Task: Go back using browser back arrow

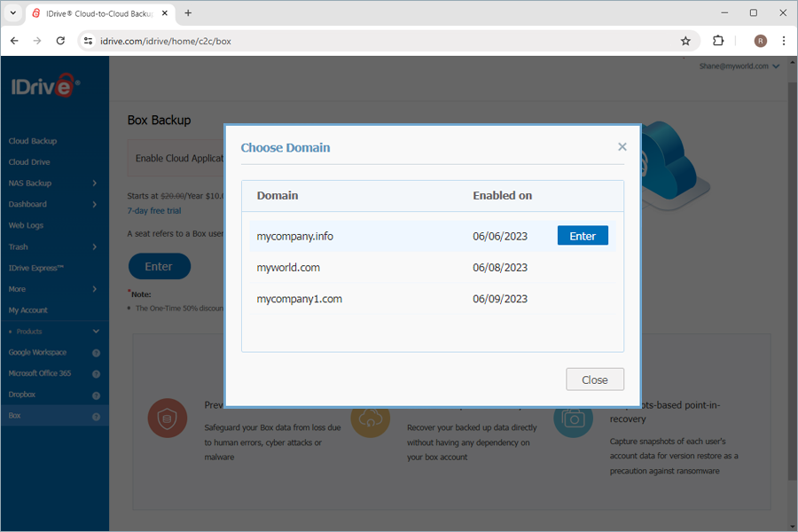Action: pyautogui.click(x=14, y=41)
